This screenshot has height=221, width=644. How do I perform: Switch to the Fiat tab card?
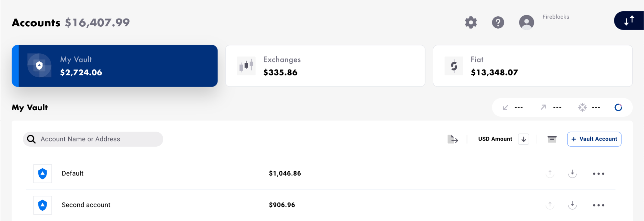(x=533, y=66)
